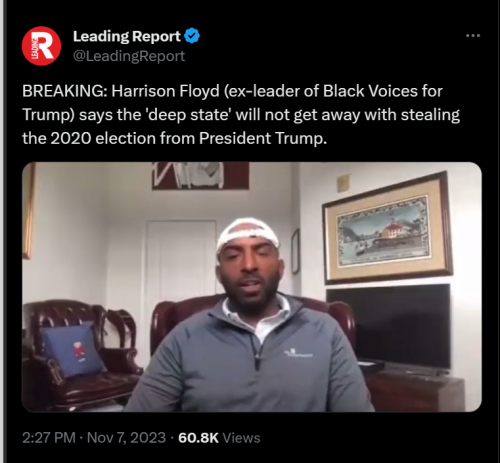
Task: Click the maroon banner above the door
Action: point(200,176)
